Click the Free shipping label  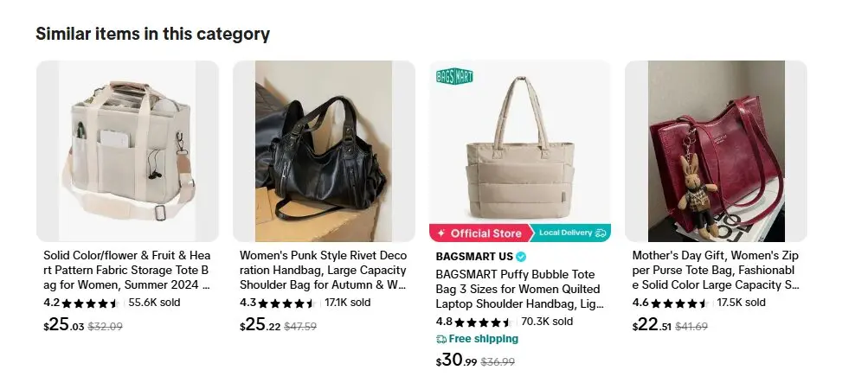point(484,339)
